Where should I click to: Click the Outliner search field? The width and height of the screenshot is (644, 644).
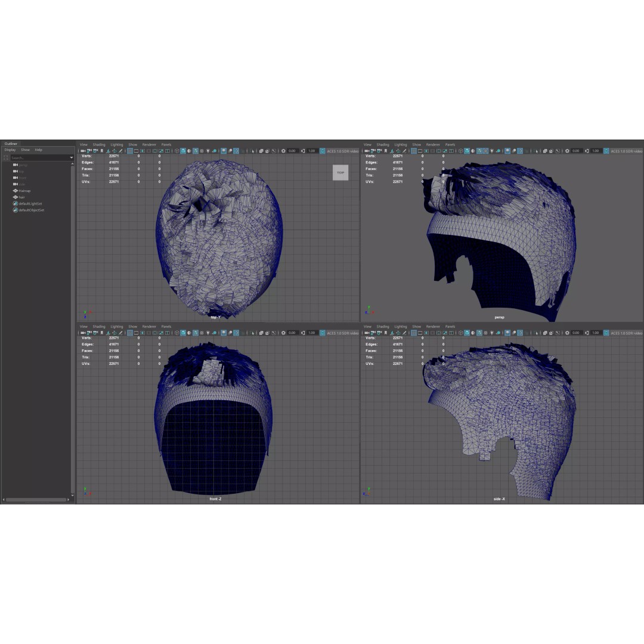[39, 157]
